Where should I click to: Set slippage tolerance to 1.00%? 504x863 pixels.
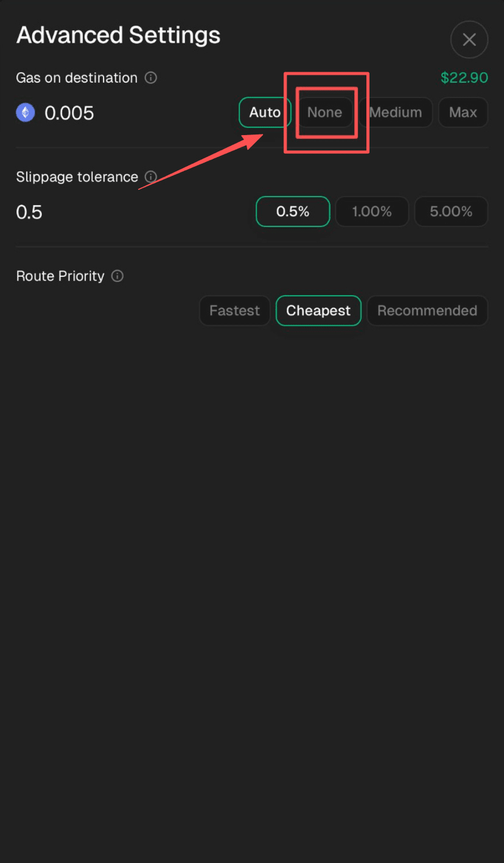(372, 212)
